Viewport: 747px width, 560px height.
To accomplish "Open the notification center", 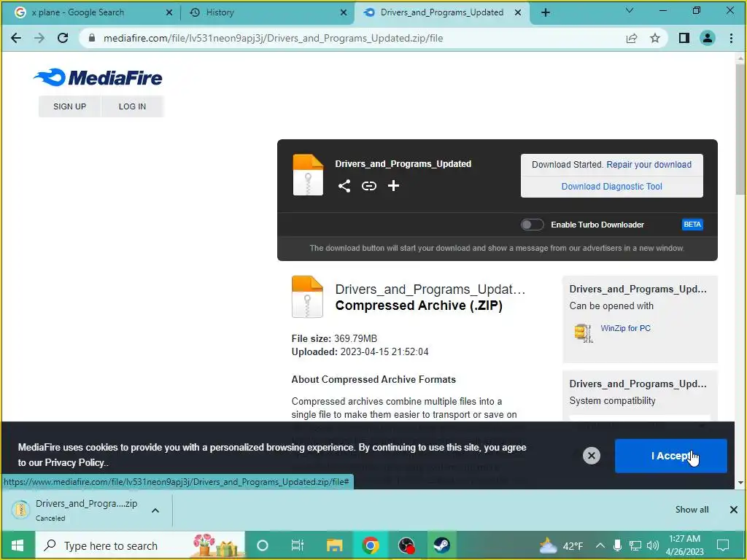I will [723, 545].
